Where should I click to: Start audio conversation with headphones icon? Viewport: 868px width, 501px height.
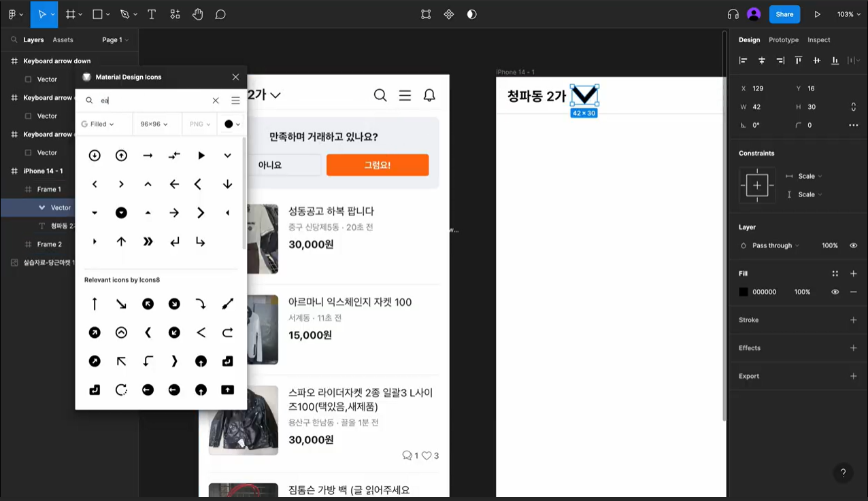point(733,14)
